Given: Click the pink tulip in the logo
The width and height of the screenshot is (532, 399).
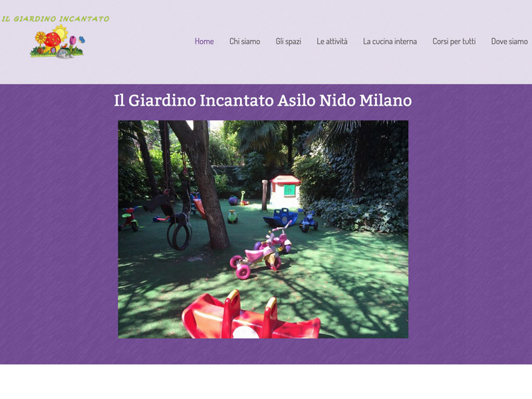Looking at the screenshot, I should coord(72,41).
